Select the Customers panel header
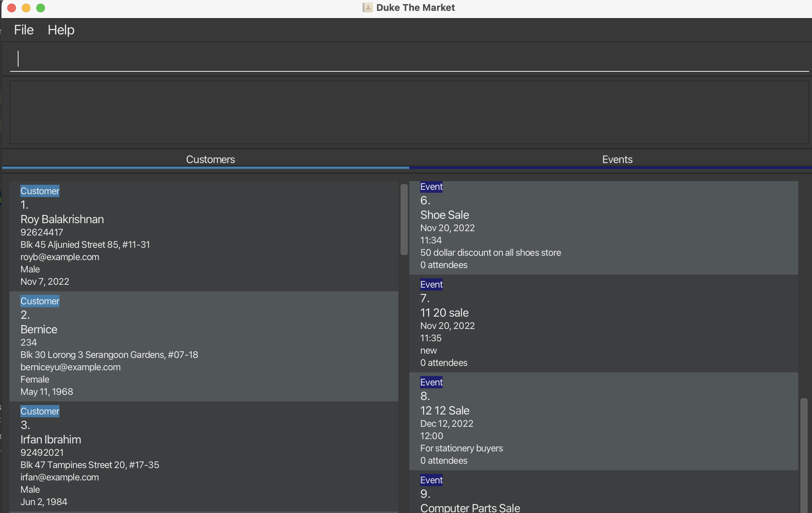 coord(210,159)
